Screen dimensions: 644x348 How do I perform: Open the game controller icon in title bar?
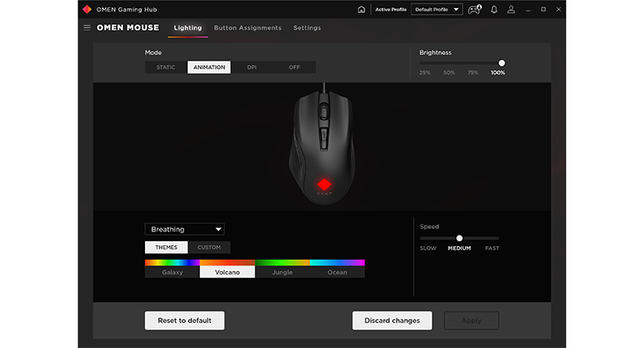(475, 10)
